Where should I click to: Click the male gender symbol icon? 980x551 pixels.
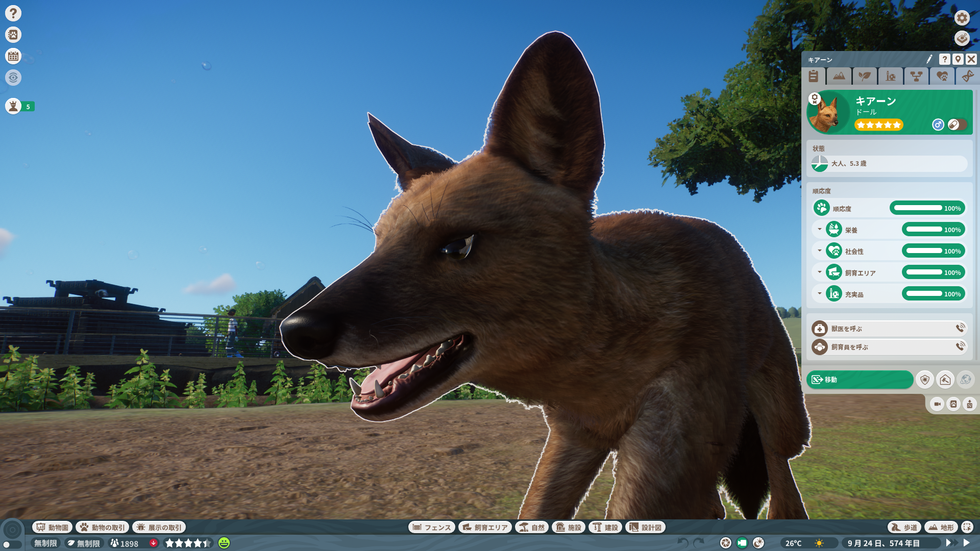coord(938,124)
